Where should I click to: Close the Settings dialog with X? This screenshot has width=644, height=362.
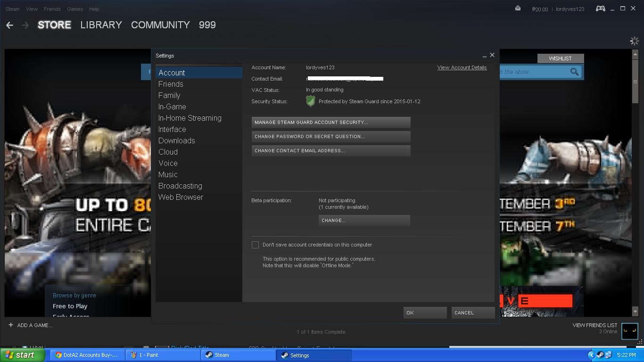pyautogui.click(x=492, y=55)
